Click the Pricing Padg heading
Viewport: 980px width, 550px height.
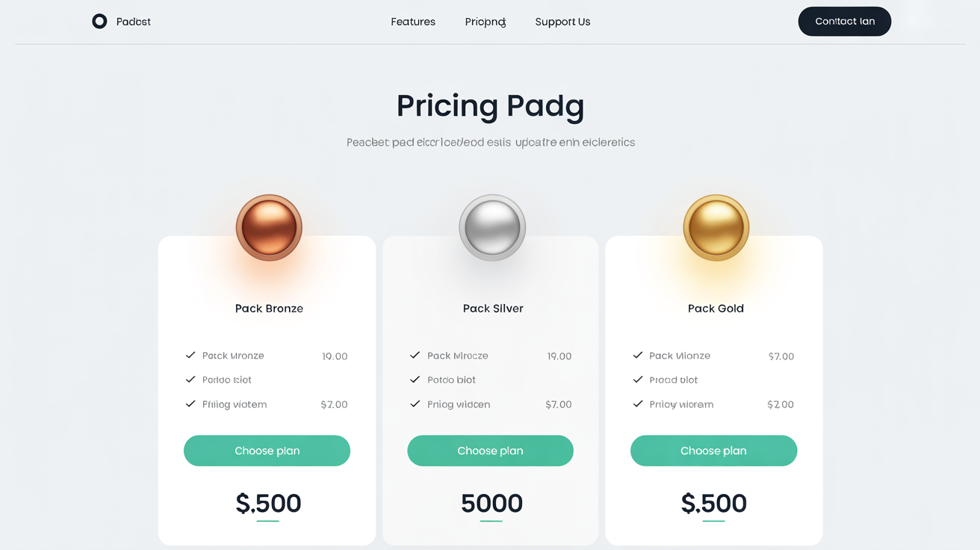(490, 105)
